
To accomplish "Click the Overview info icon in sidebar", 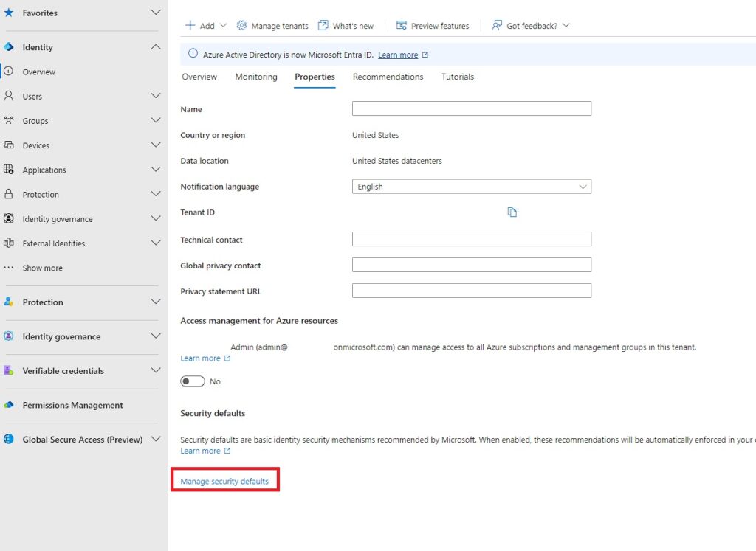I will pos(9,72).
